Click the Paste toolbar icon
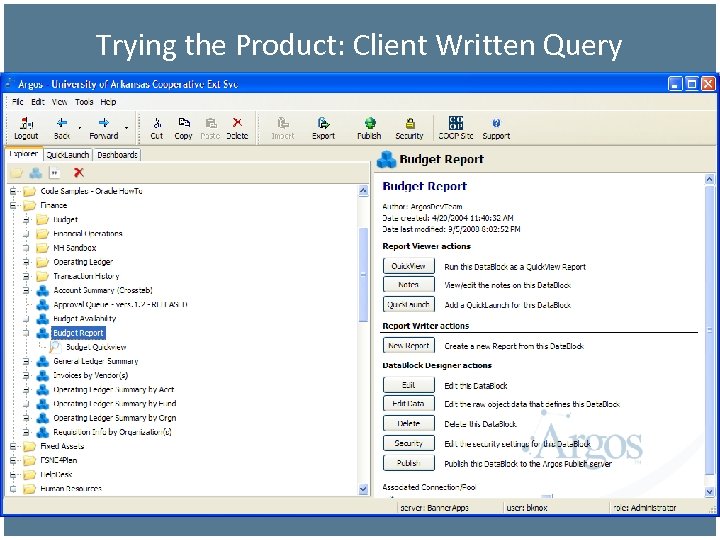The width and height of the screenshot is (720, 540). 211,123
